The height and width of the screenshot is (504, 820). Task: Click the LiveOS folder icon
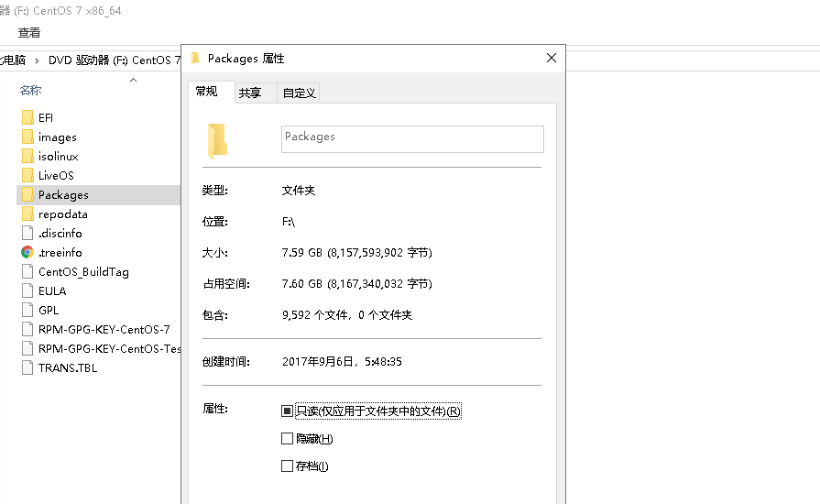pyautogui.click(x=27, y=176)
